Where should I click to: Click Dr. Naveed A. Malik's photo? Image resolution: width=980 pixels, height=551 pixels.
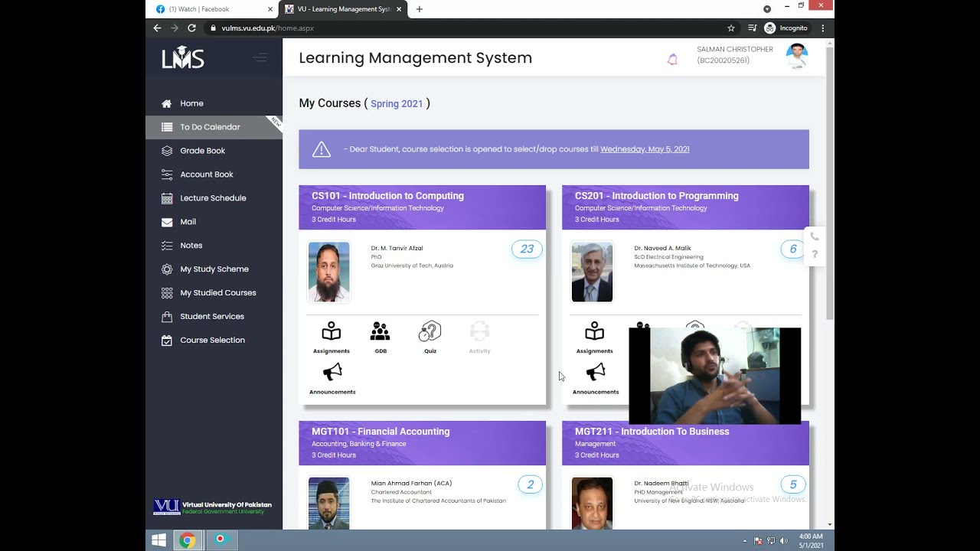pyautogui.click(x=592, y=272)
